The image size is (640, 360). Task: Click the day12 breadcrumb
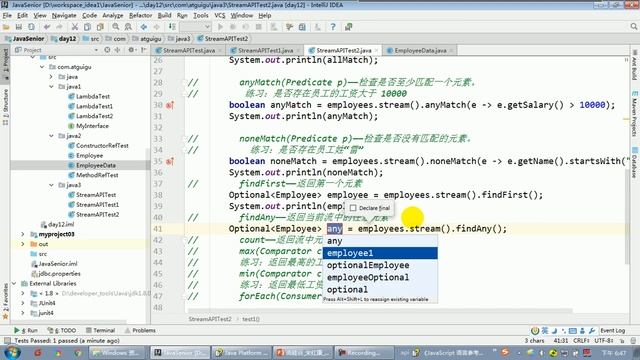pos(63,39)
